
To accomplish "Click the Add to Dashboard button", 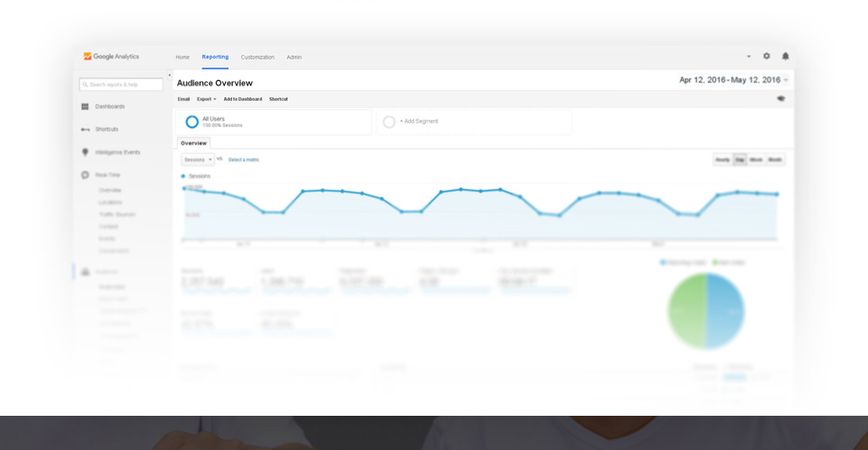I will pyautogui.click(x=243, y=99).
